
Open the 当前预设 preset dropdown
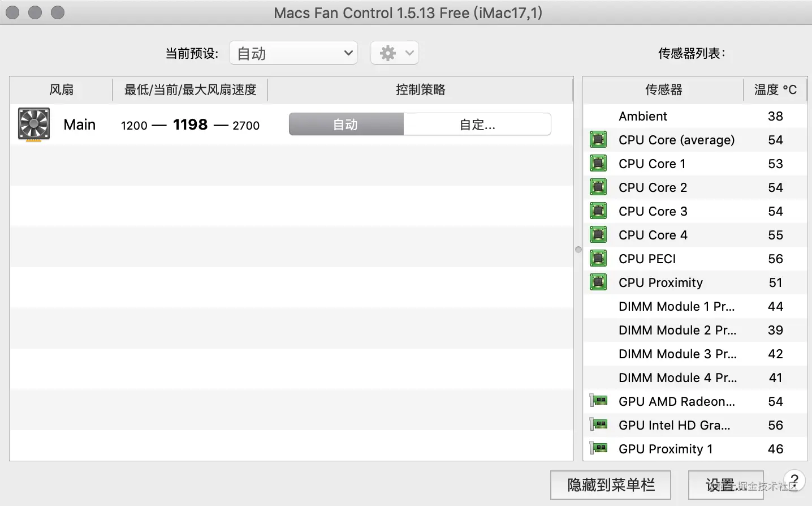[x=293, y=53]
